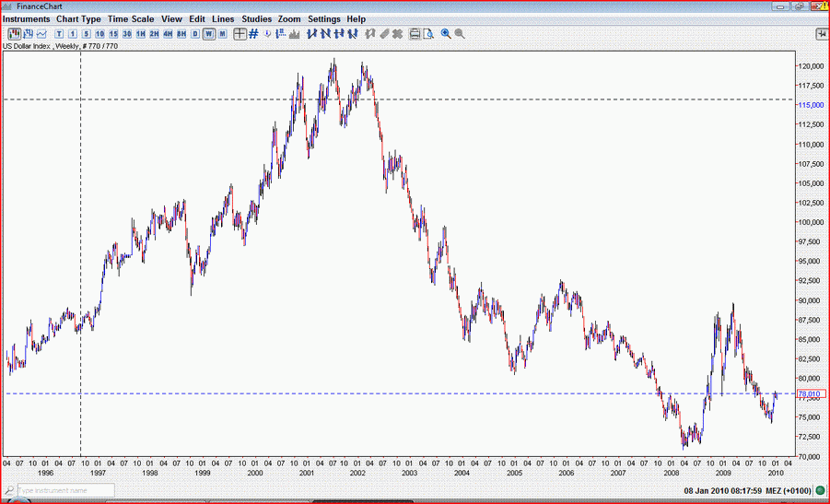Select weekly (W) time scale button

pyautogui.click(x=209, y=34)
